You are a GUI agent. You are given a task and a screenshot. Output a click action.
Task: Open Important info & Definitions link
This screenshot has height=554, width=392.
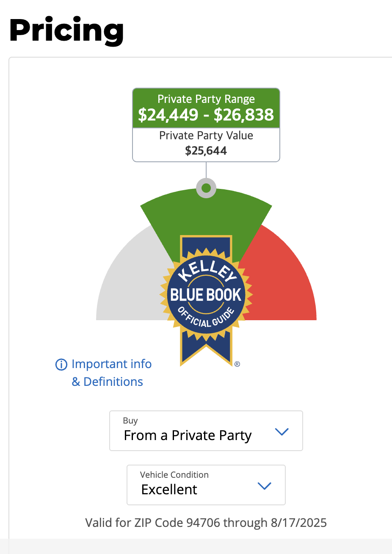(104, 373)
